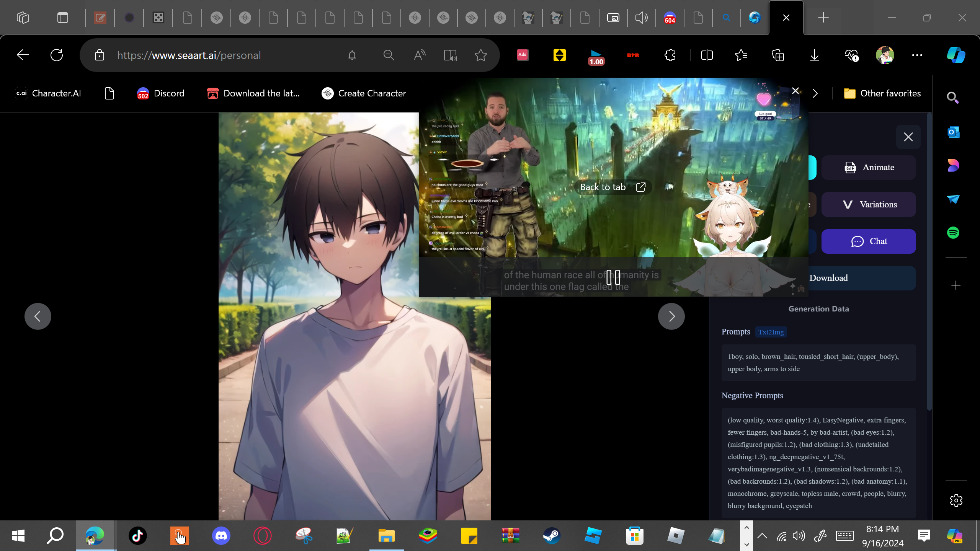
Task: Open Steam from the taskbar
Action: click(552, 536)
